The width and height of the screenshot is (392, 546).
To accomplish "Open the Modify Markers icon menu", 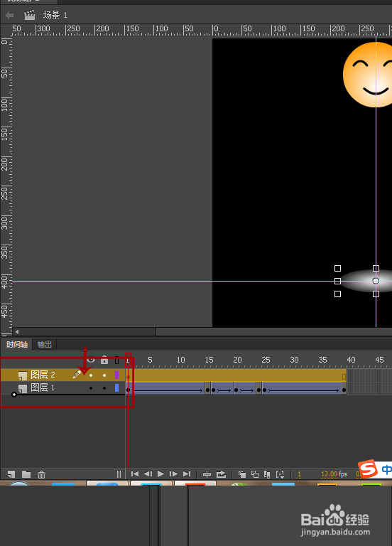I will click(x=280, y=474).
